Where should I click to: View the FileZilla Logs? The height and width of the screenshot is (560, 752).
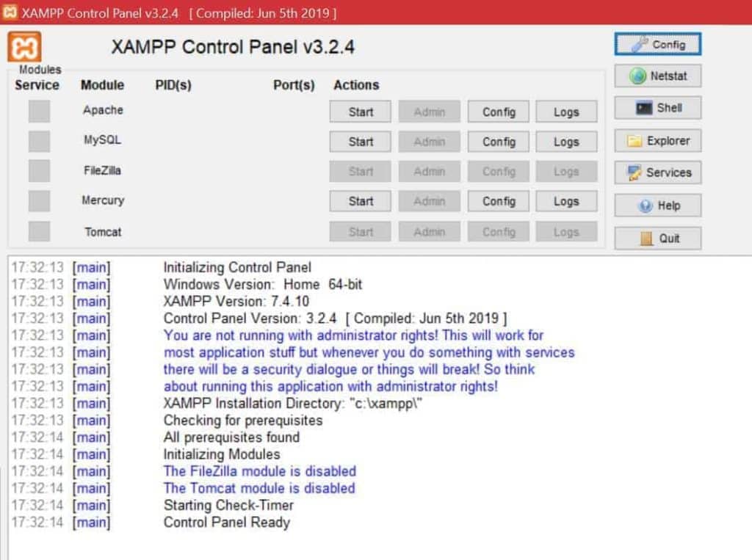[566, 172]
